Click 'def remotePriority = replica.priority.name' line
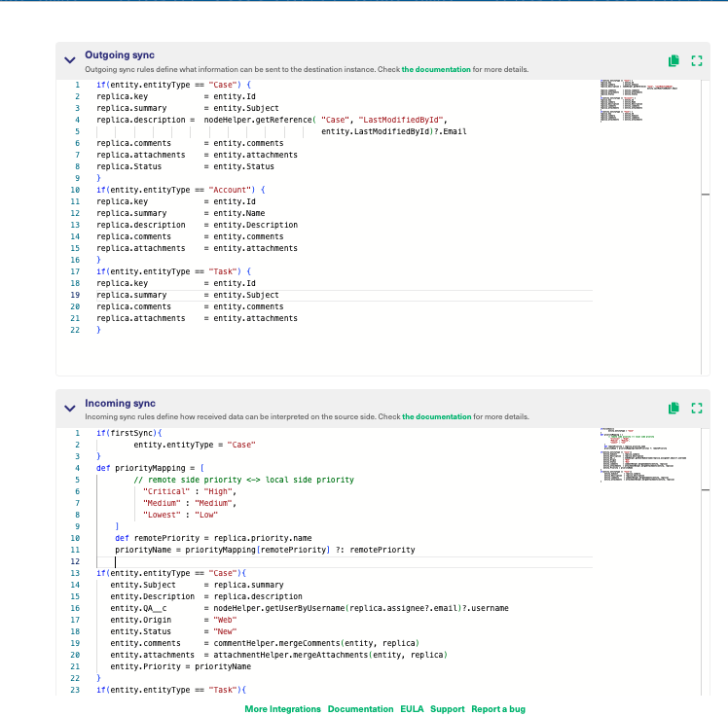The width and height of the screenshot is (728, 716). click(213, 538)
